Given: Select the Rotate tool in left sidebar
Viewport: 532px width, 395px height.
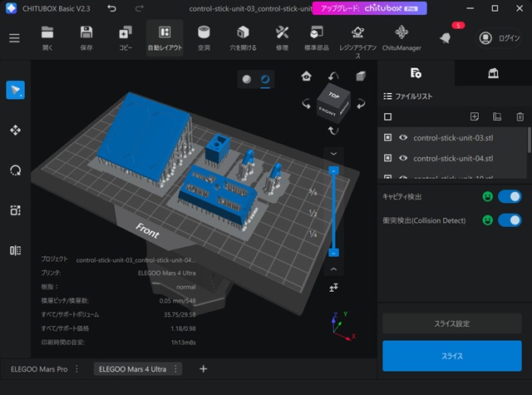Looking at the screenshot, I should coord(15,170).
